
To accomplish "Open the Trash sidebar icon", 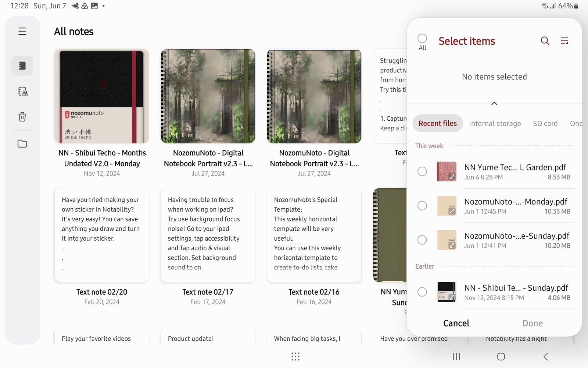I will (x=22, y=117).
